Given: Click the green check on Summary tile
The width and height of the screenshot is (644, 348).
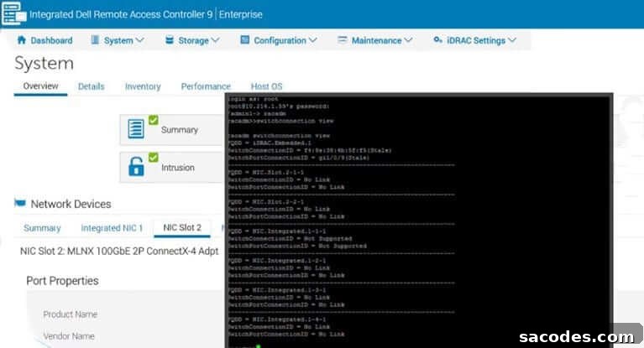Looking at the screenshot, I should pos(153,120).
